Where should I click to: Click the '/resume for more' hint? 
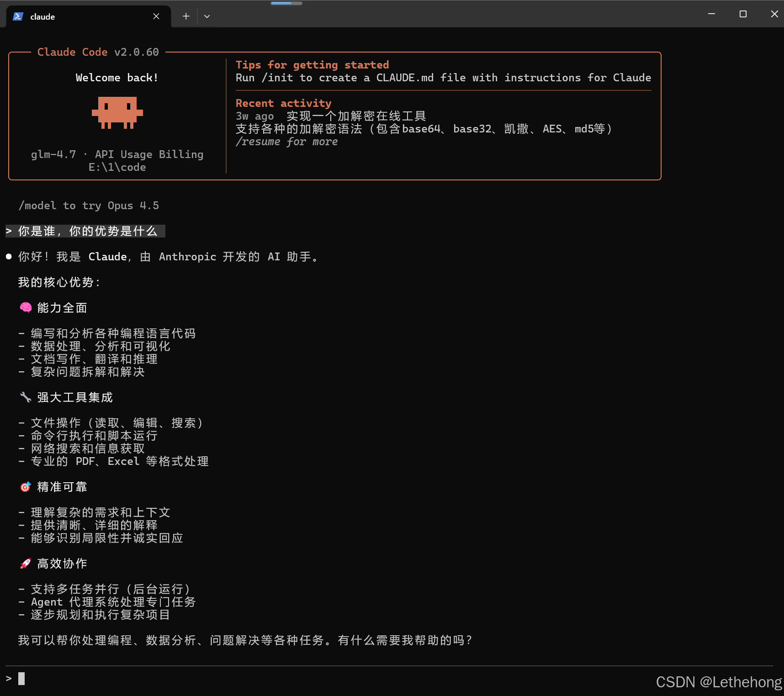287,142
